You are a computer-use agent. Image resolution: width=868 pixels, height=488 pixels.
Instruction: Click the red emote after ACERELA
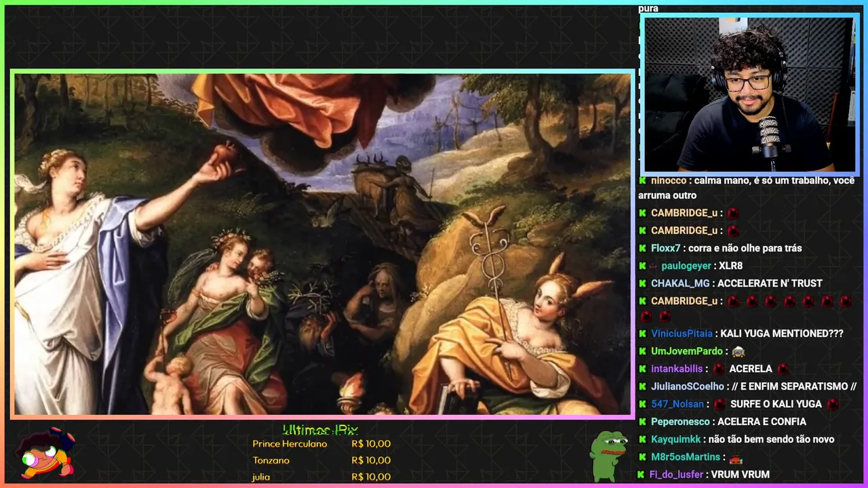[x=783, y=369]
